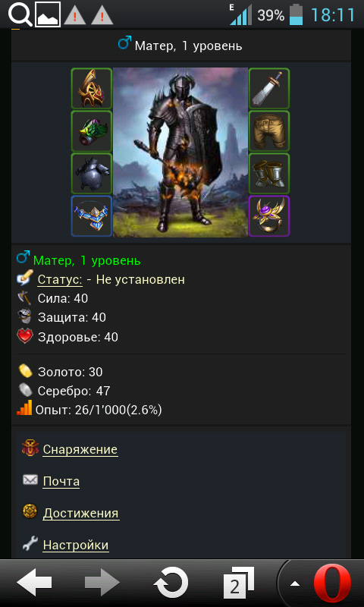364x607 pixels.
Task: Select the armored boots slot
Action: [269, 174]
